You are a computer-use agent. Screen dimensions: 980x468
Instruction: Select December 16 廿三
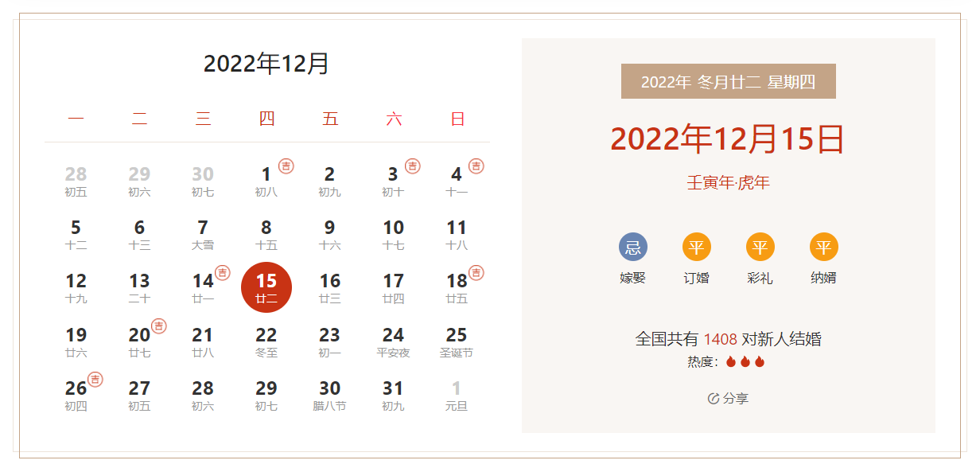pyautogui.click(x=330, y=288)
